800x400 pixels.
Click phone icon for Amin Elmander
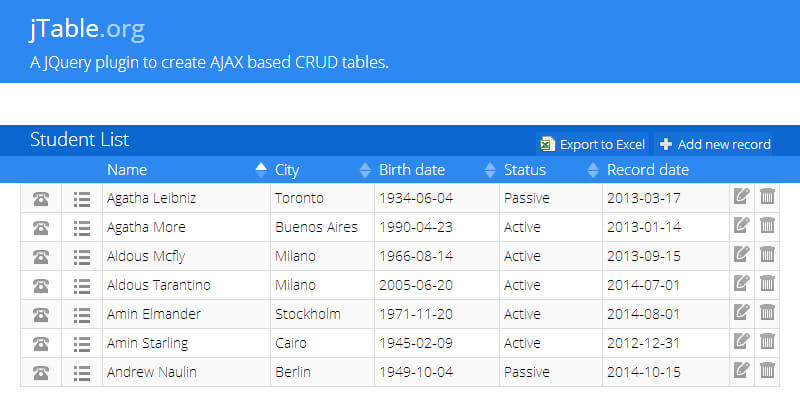[41, 314]
